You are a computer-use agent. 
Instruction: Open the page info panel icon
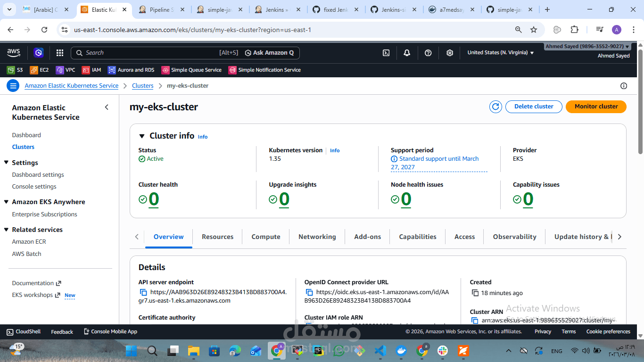pos(624,86)
